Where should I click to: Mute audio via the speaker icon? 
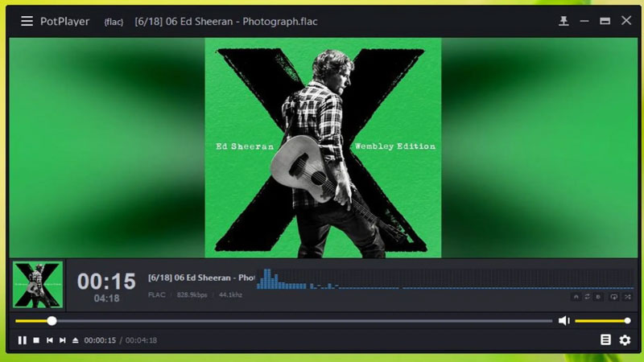[x=563, y=321]
